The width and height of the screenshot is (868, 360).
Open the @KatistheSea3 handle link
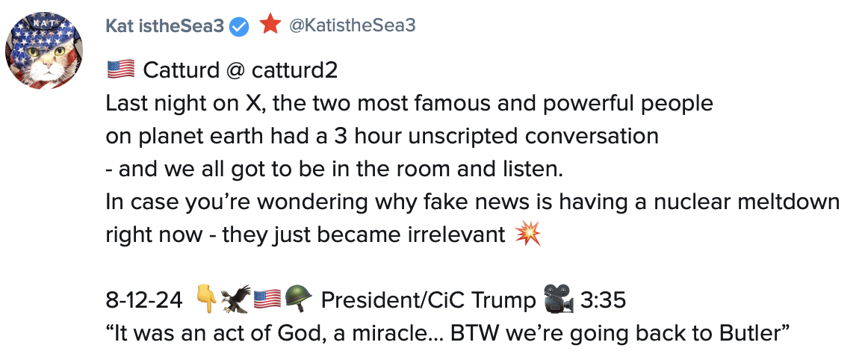(x=352, y=25)
